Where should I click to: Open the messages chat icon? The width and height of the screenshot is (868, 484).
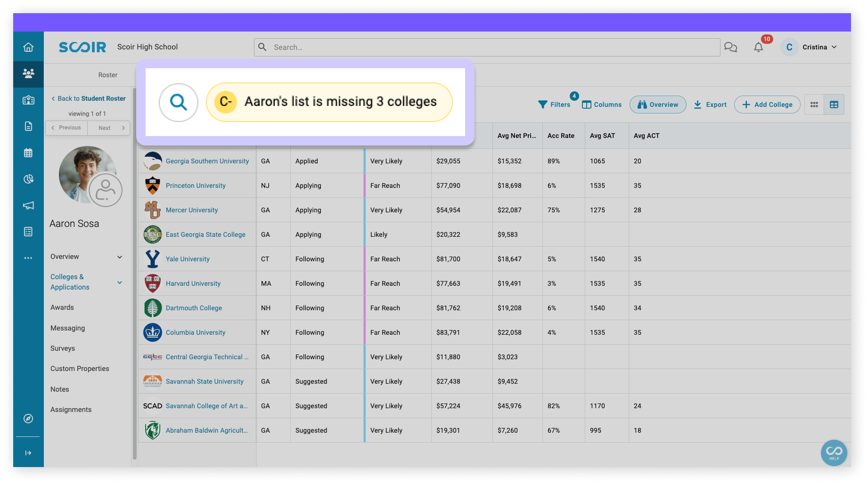click(730, 47)
